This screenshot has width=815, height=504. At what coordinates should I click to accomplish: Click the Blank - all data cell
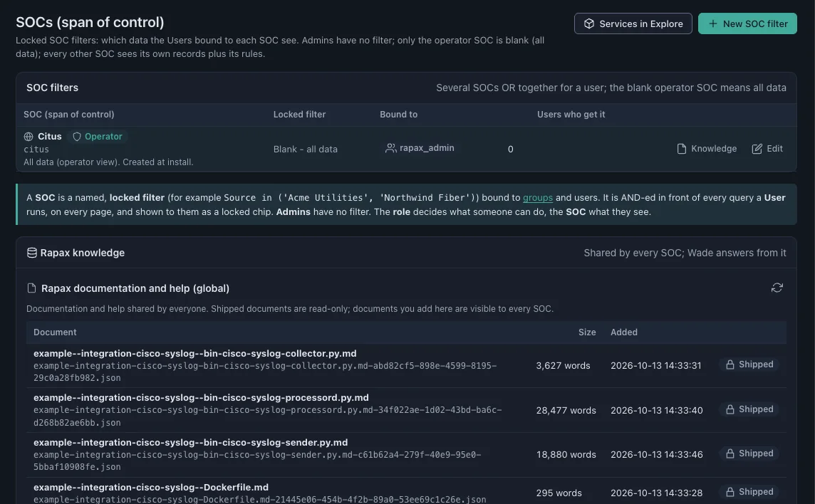point(306,149)
